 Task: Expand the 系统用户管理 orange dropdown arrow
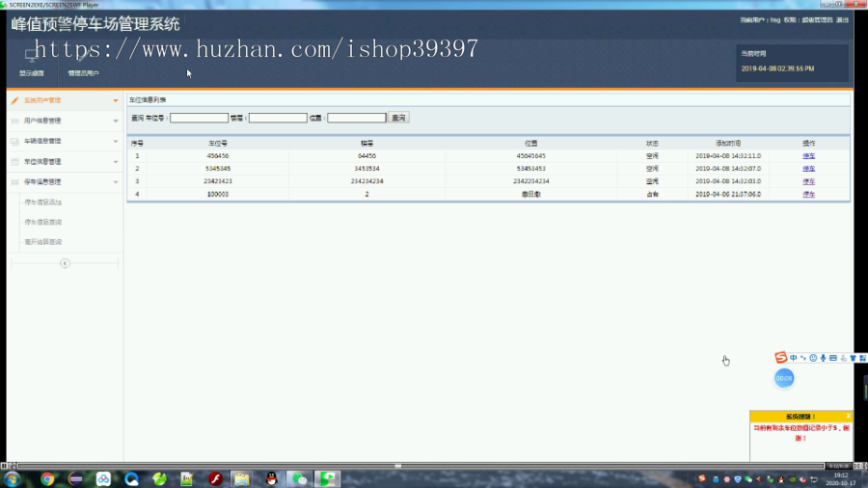[116, 100]
